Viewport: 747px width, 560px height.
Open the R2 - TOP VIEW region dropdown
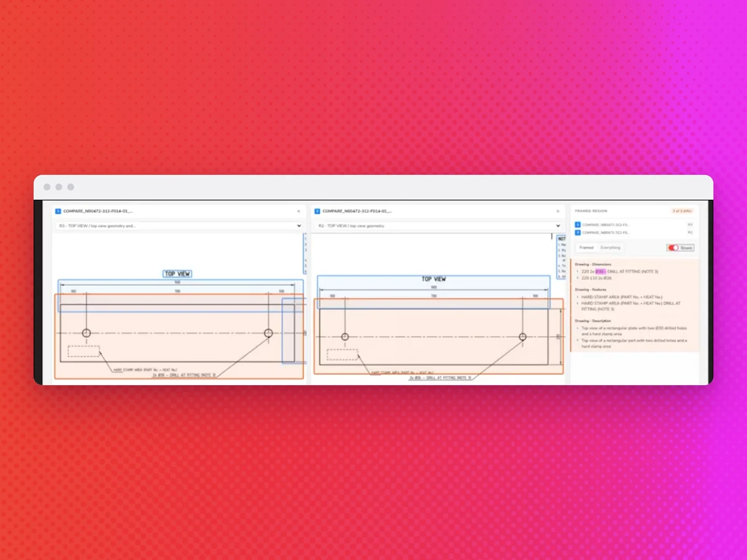click(439, 226)
